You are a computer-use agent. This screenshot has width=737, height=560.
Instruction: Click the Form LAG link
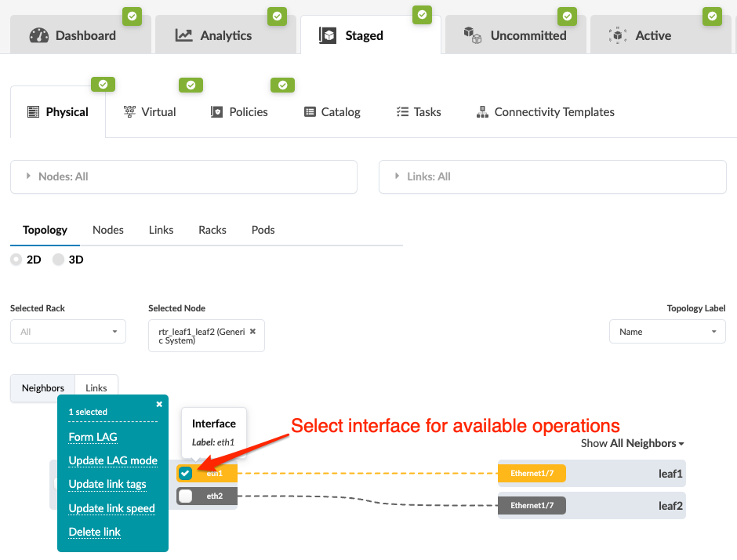[x=93, y=437]
